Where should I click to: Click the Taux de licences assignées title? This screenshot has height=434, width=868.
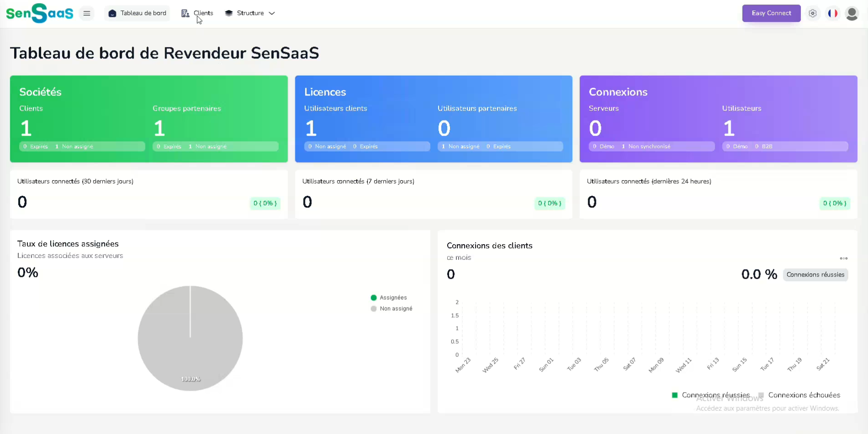[68, 244]
